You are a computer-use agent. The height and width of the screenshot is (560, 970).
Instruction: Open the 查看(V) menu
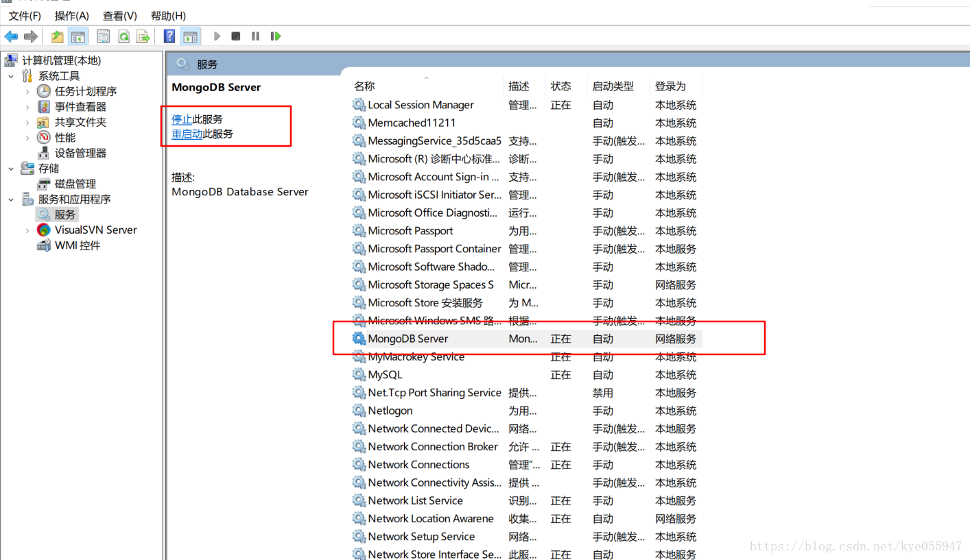(x=120, y=16)
